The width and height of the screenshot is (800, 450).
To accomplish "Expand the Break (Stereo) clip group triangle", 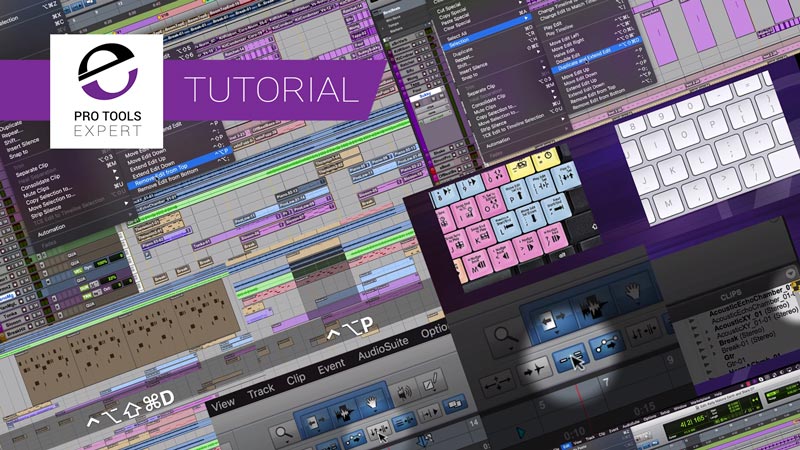I will pos(712,346).
